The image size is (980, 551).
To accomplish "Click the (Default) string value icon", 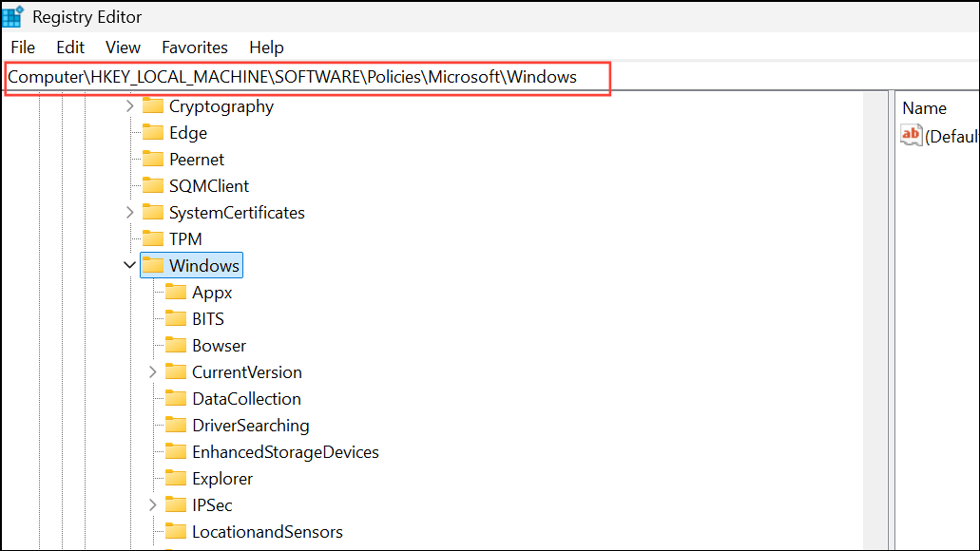I will [912, 135].
